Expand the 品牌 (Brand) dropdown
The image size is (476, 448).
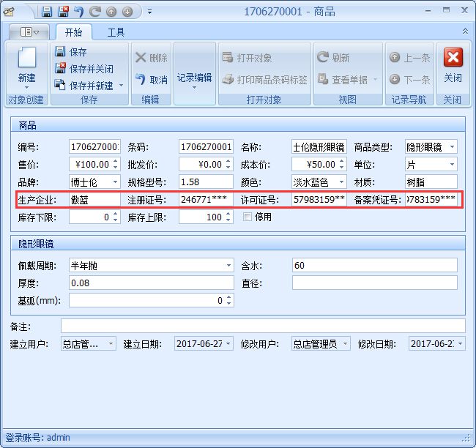click(x=114, y=182)
